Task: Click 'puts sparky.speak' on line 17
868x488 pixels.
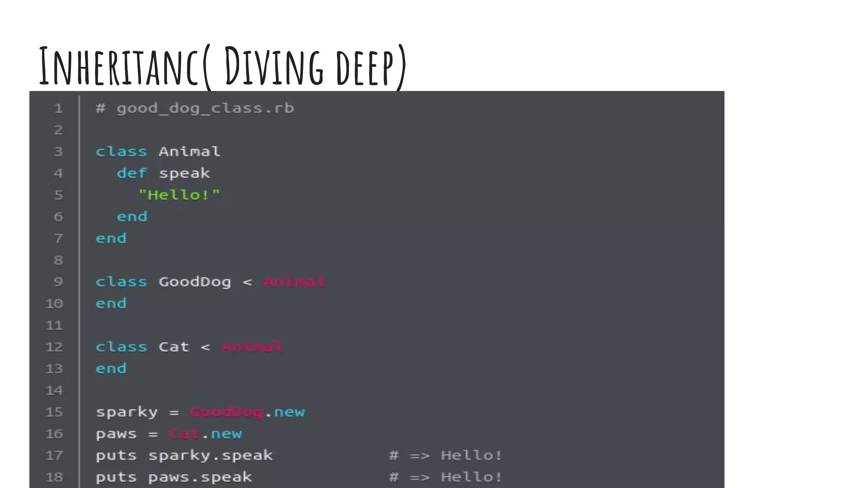Action: pyautogui.click(x=184, y=456)
